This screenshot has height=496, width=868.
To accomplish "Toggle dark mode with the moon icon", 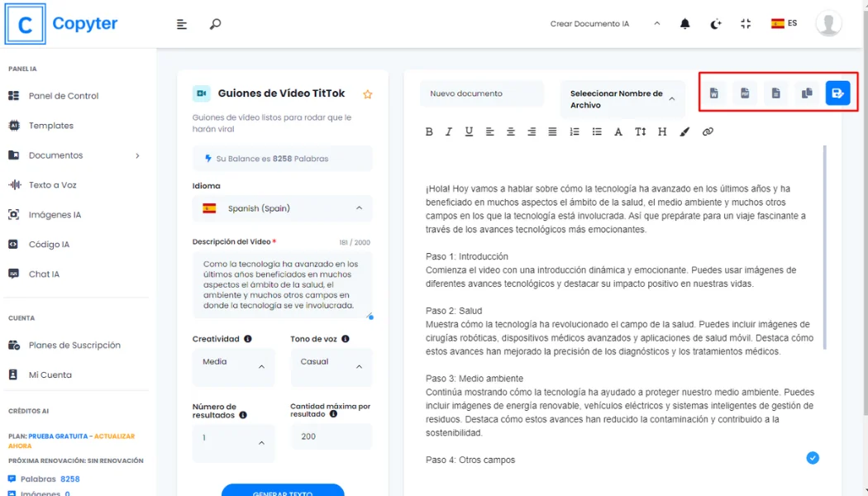I will (716, 24).
